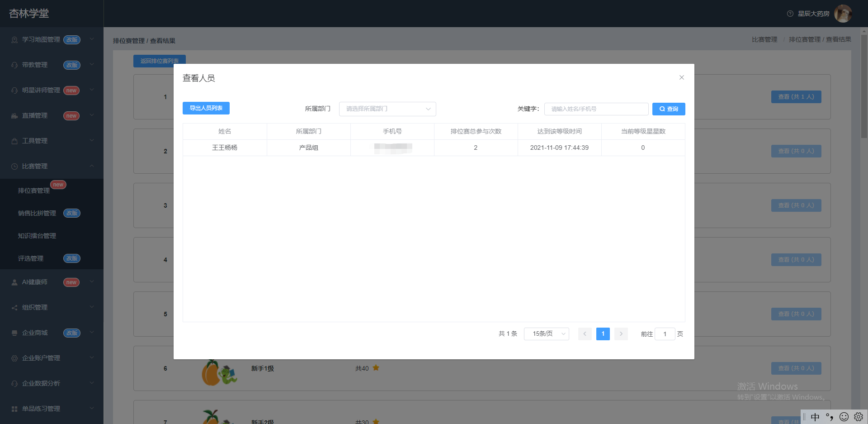Collapse the 比赛管理 sidebar menu

[52, 167]
